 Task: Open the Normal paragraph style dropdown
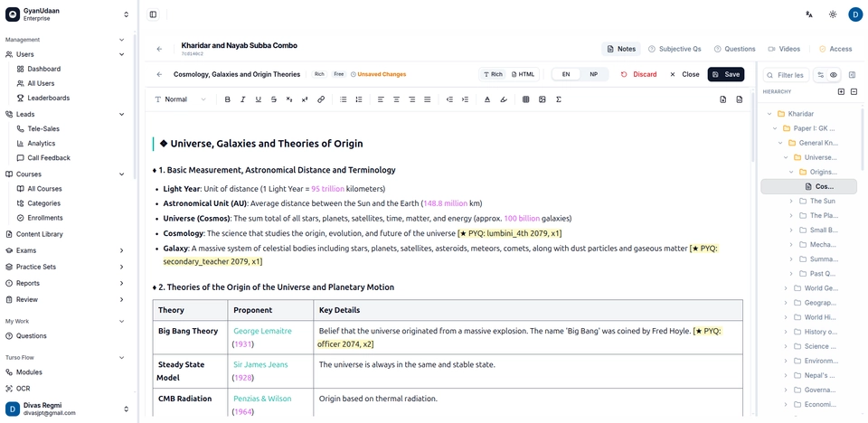181,99
